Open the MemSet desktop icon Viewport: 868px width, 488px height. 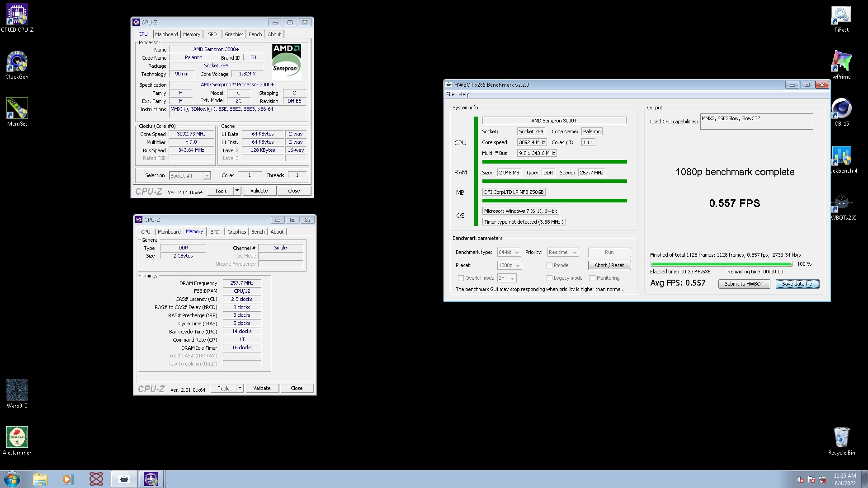(x=17, y=112)
